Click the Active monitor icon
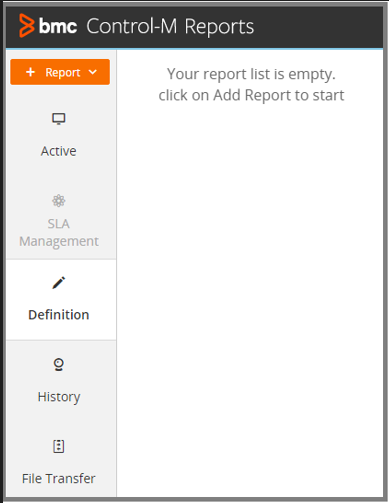The image size is (389, 503). pos(59,119)
